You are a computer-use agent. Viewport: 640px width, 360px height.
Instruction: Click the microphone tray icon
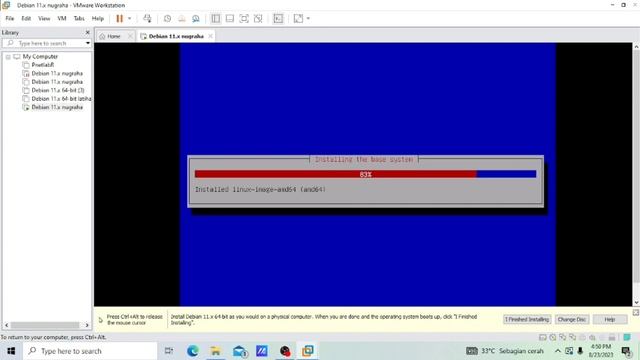click(x=580, y=351)
